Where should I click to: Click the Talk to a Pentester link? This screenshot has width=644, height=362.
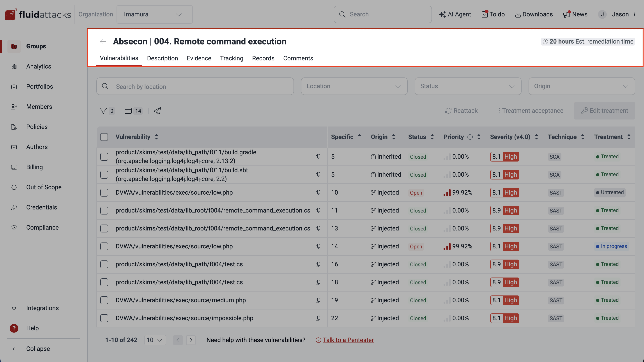(348, 340)
